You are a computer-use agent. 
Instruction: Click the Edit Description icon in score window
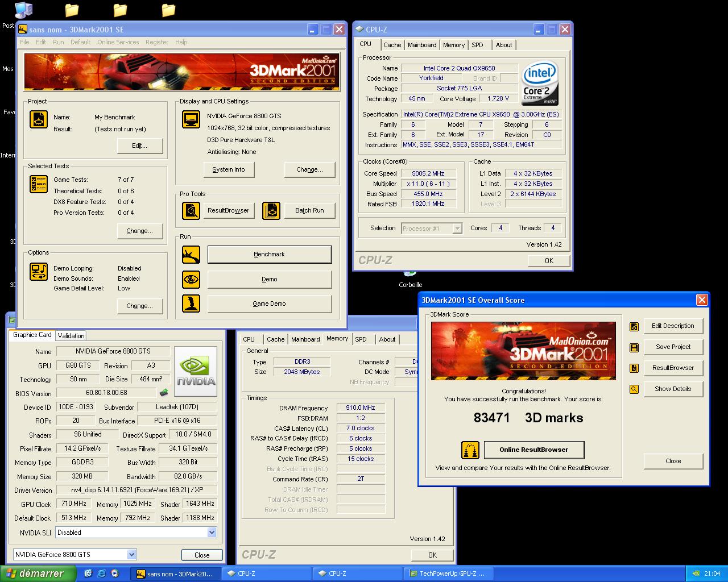[x=634, y=326]
